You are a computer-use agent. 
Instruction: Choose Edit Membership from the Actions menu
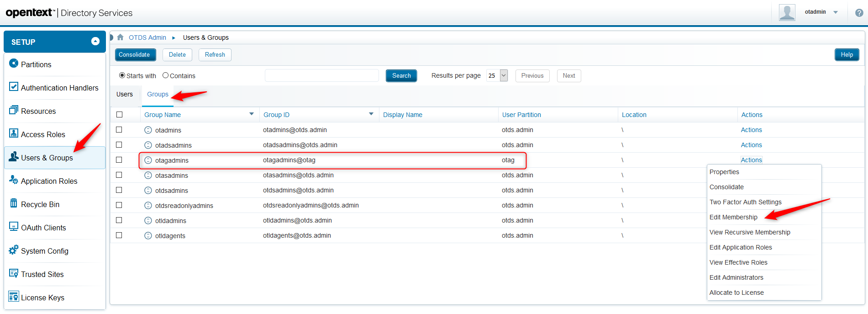click(x=733, y=217)
